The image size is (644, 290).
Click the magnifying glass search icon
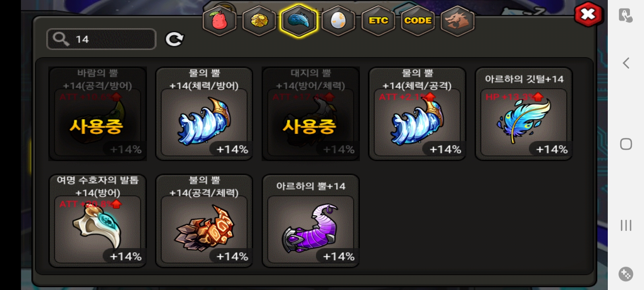61,39
